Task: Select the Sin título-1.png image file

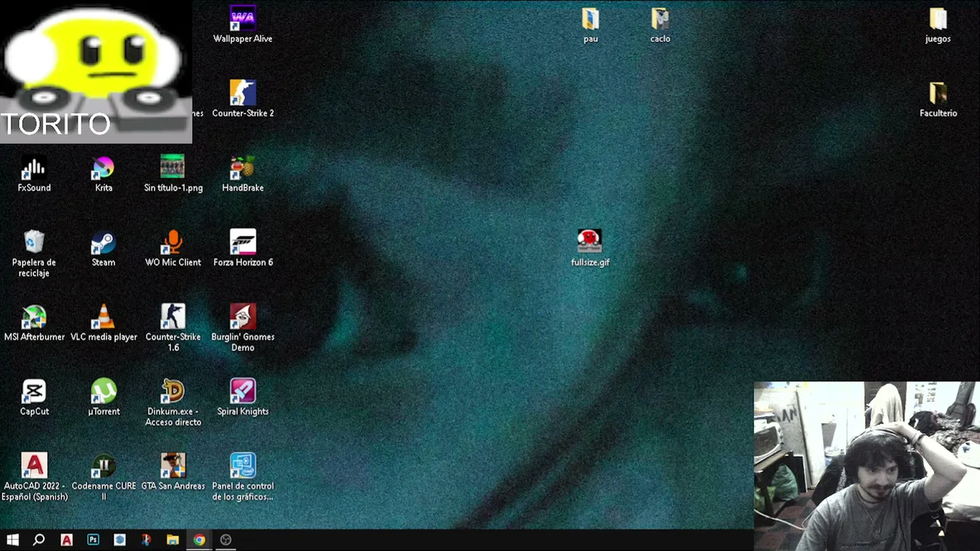Action: click(173, 174)
